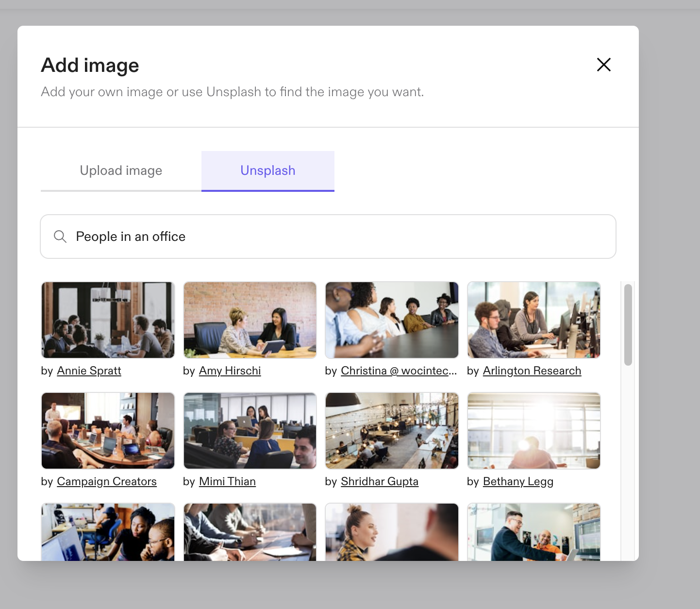
Task: Select the conference table photo by Christina
Action: coord(391,320)
